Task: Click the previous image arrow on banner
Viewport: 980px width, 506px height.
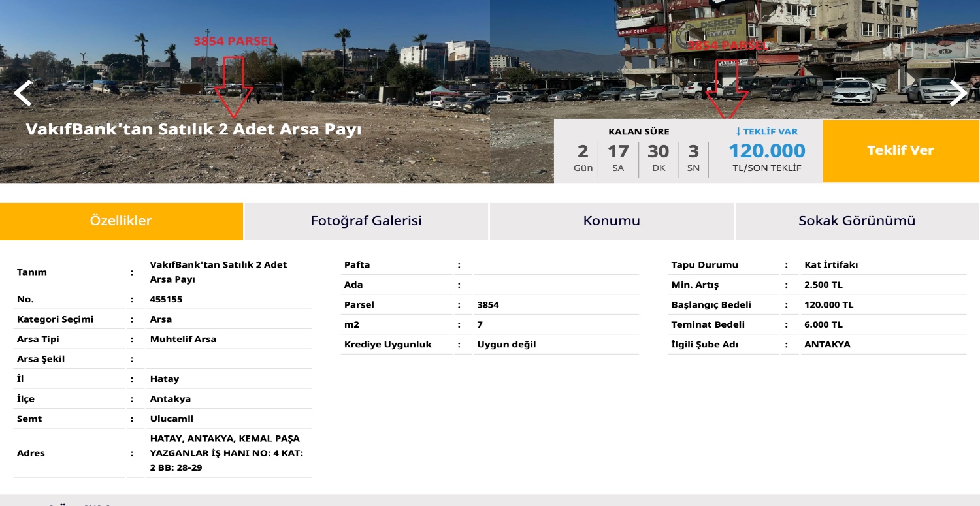Action: (x=23, y=93)
